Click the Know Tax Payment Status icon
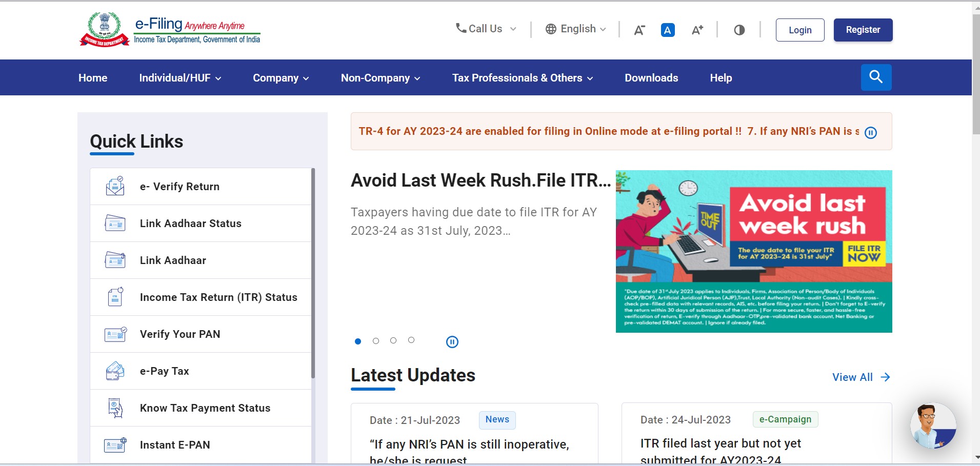 (x=115, y=408)
